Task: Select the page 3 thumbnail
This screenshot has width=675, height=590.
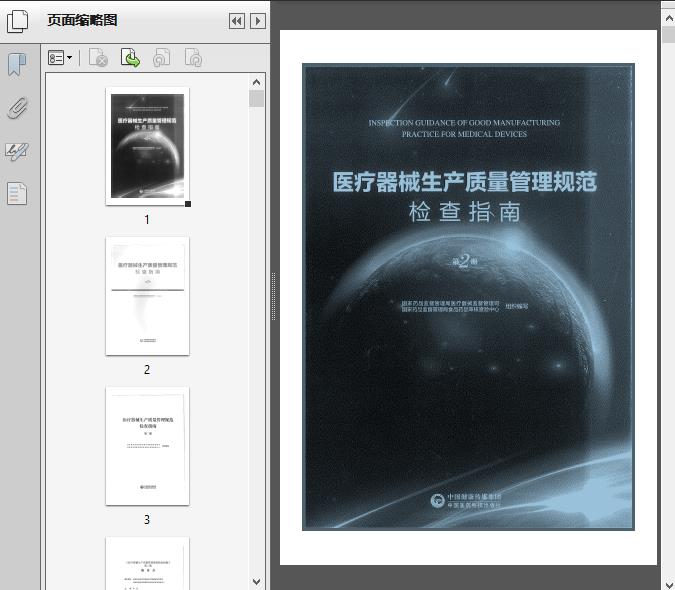Action: click(x=147, y=446)
